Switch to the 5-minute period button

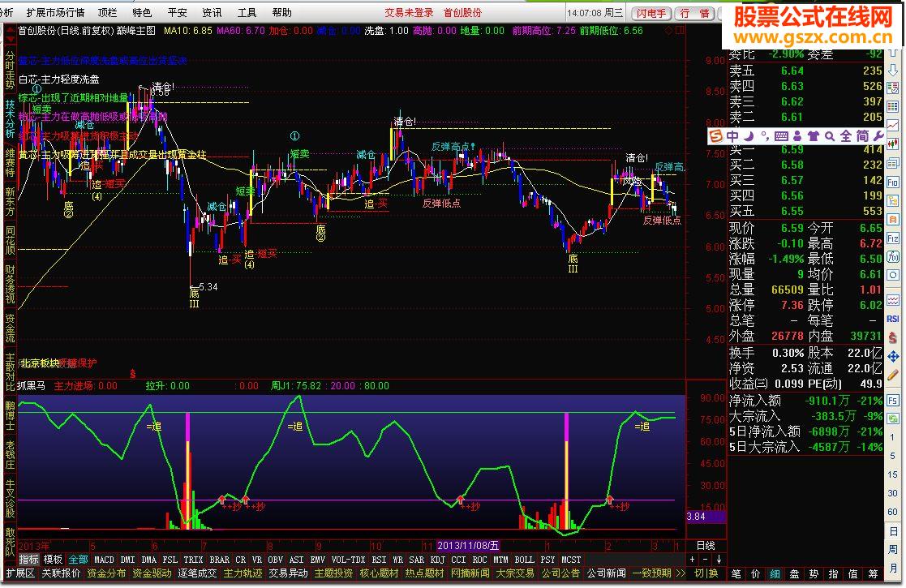pos(893,456)
